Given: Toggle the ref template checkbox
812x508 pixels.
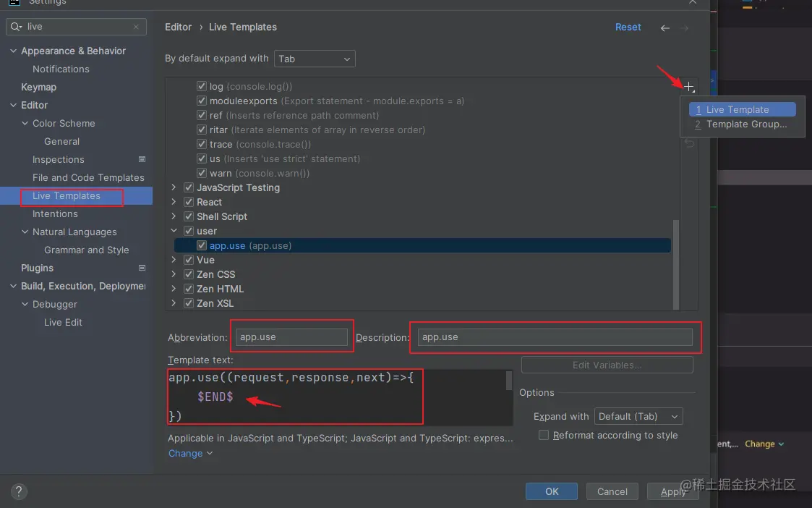Looking at the screenshot, I should click(x=202, y=115).
